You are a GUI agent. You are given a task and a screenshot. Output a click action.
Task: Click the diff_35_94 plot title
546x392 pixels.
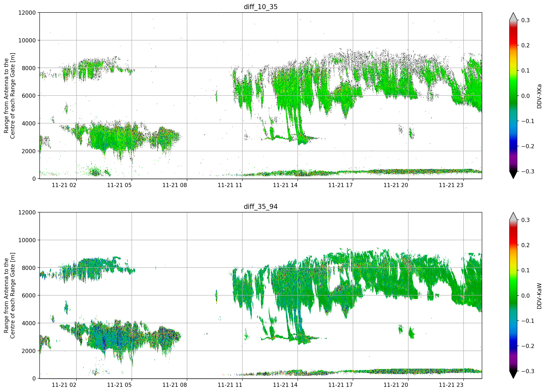(260, 207)
